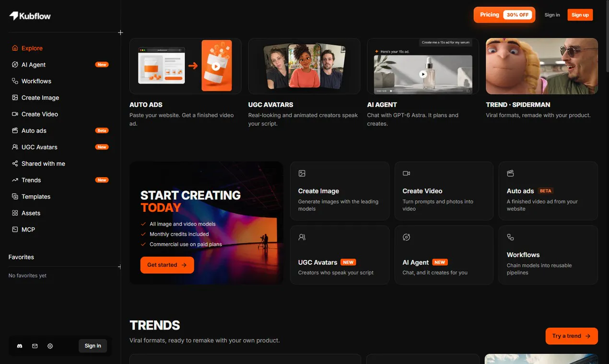Open Trends in the sidebar
The height and width of the screenshot is (364, 609).
coord(60,180)
